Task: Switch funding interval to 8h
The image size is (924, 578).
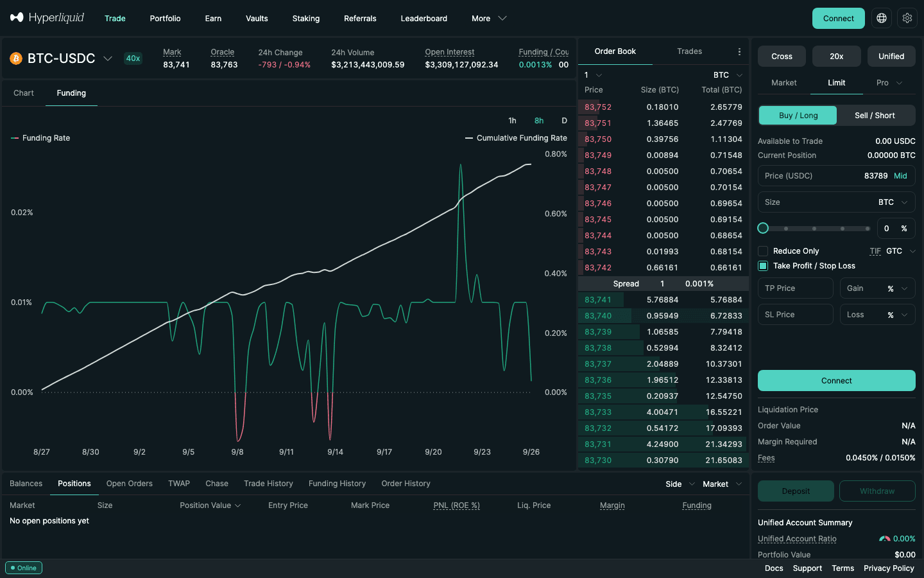Action: (539, 121)
